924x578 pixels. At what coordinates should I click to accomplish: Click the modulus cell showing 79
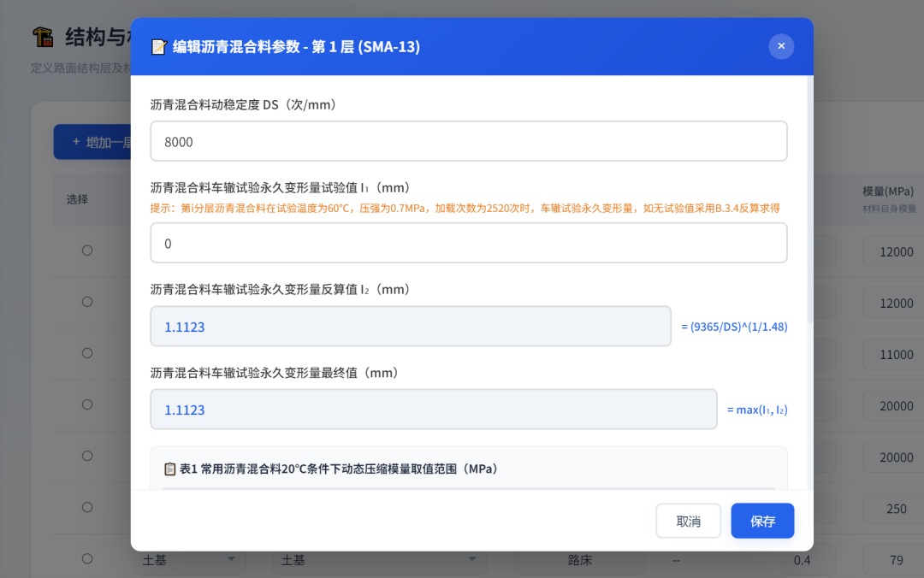tap(893, 560)
